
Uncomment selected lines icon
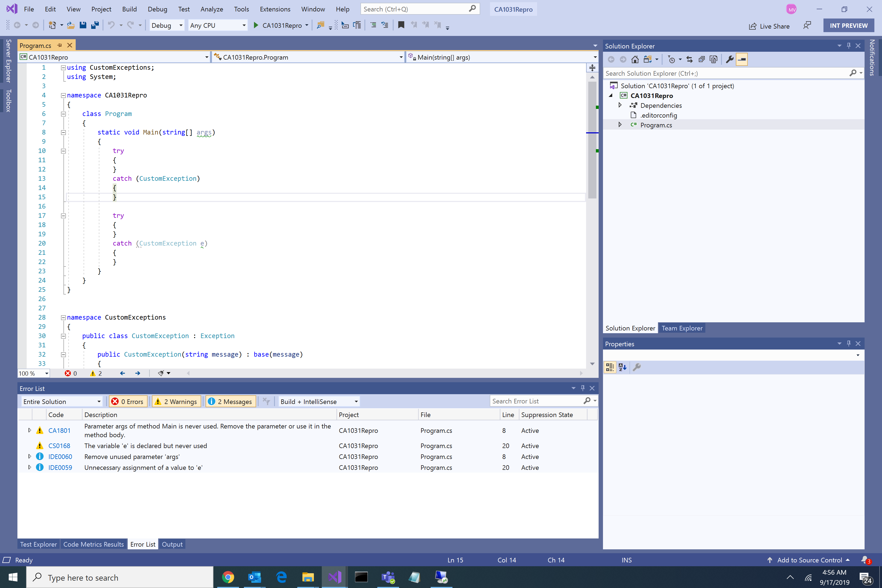point(385,25)
